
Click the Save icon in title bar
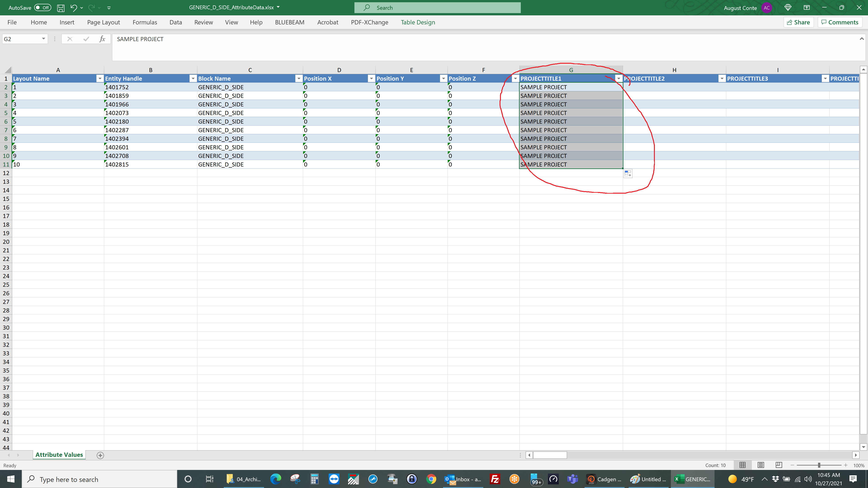coord(61,8)
